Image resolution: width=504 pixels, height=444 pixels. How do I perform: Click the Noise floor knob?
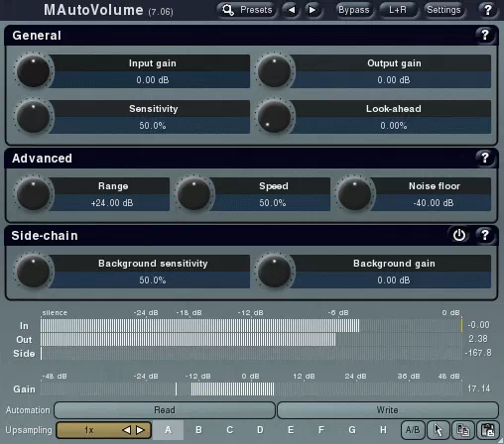click(354, 194)
